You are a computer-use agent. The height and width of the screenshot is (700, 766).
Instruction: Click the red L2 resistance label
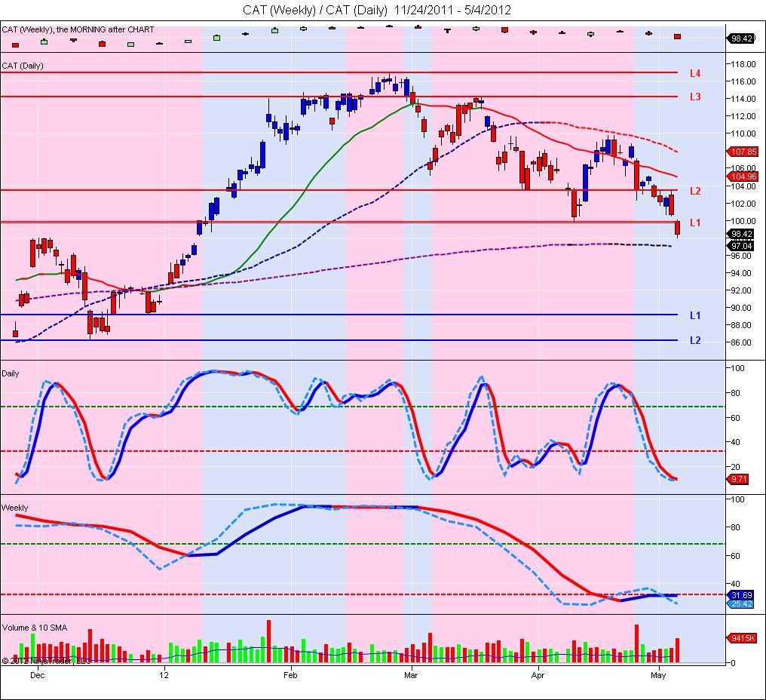[x=695, y=191]
